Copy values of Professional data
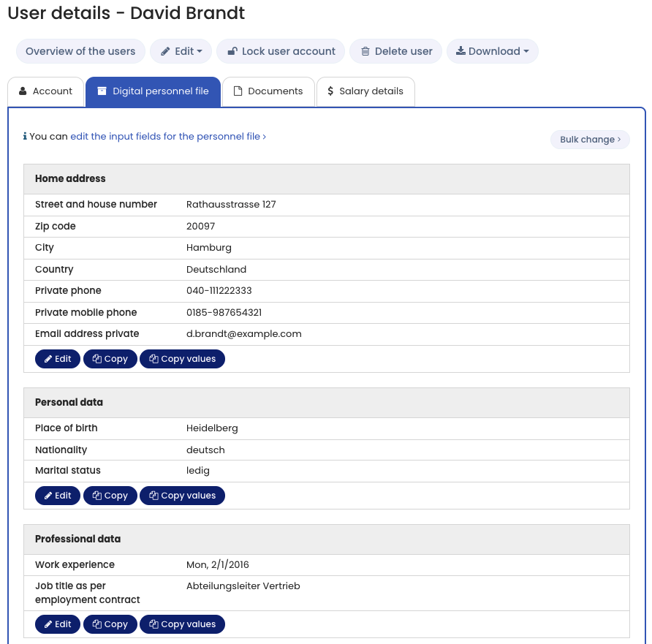Screen dimensions: 652x644 182,624
